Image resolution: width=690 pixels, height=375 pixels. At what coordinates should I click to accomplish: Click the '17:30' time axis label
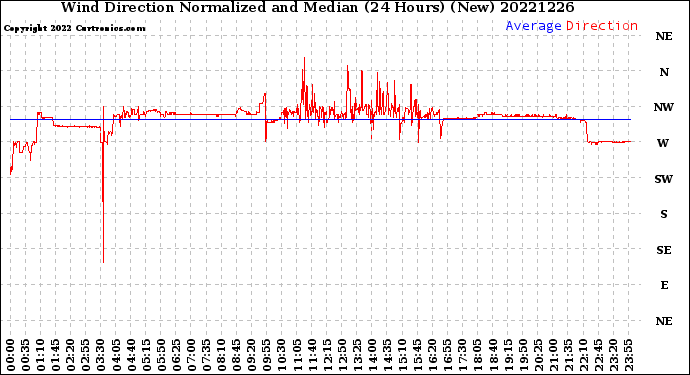tap(463, 355)
